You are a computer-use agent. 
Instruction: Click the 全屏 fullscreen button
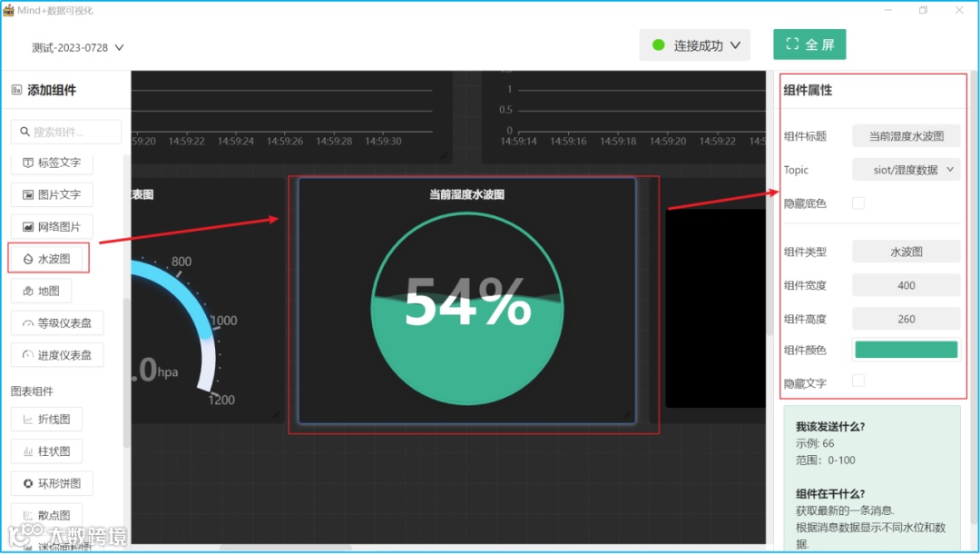pos(809,45)
